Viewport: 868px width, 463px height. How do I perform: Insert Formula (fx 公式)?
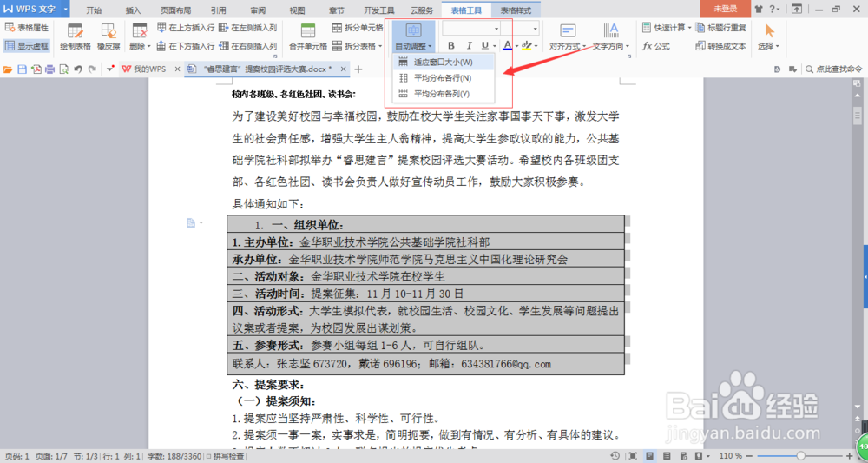pyautogui.click(x=656, y=46)
